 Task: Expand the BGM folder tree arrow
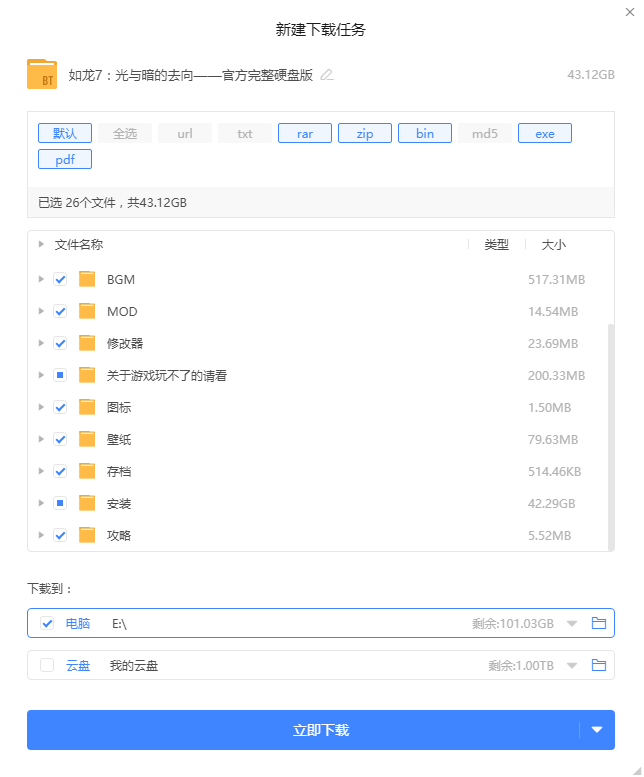(41, 279)
